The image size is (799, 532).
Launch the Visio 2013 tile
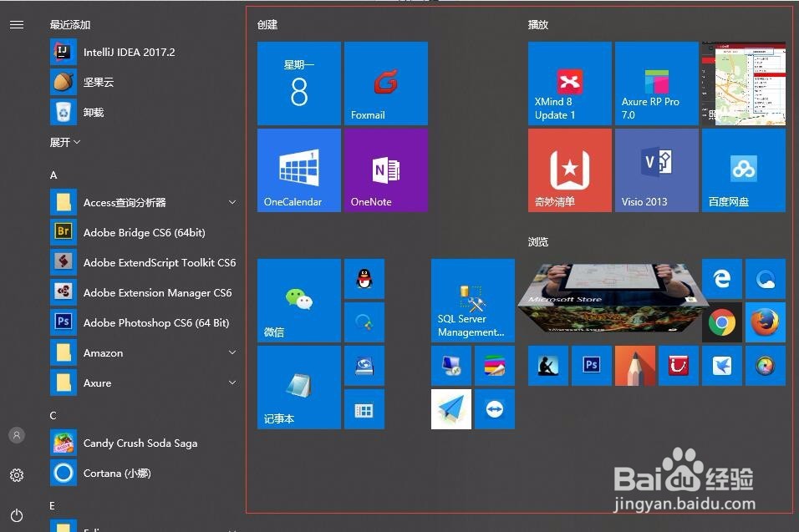[656, 170]
